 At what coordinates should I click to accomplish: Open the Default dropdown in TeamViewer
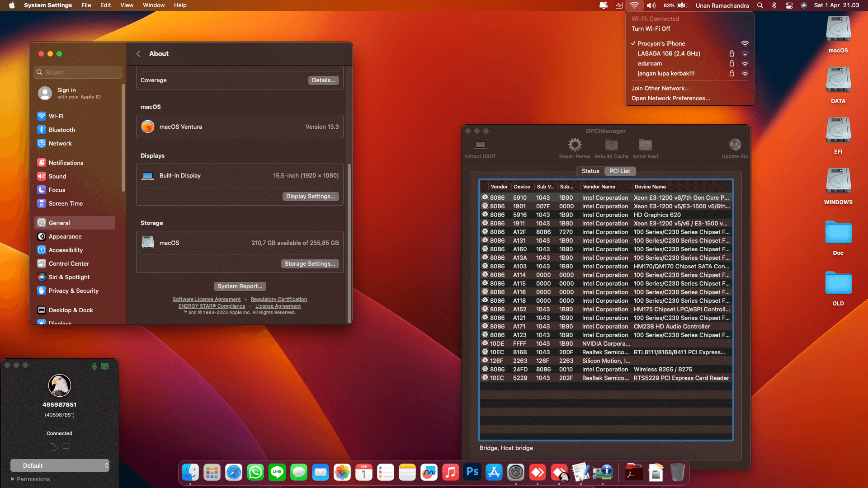60,465
